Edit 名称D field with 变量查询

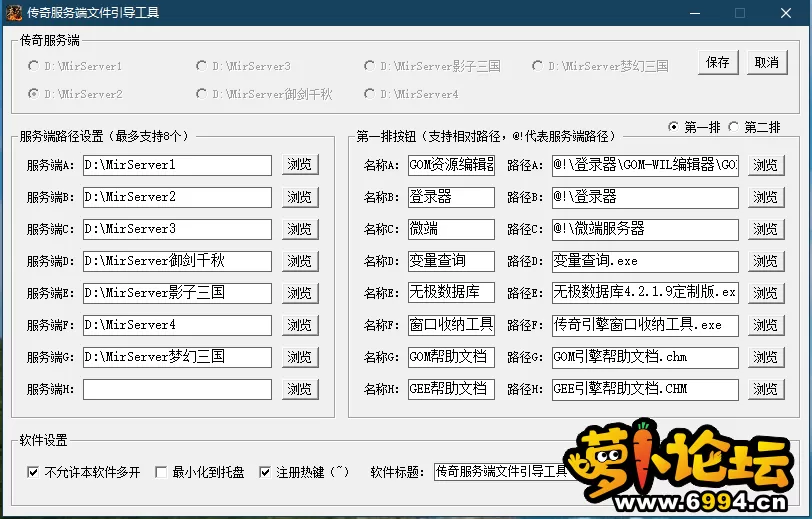pos(451,261)
